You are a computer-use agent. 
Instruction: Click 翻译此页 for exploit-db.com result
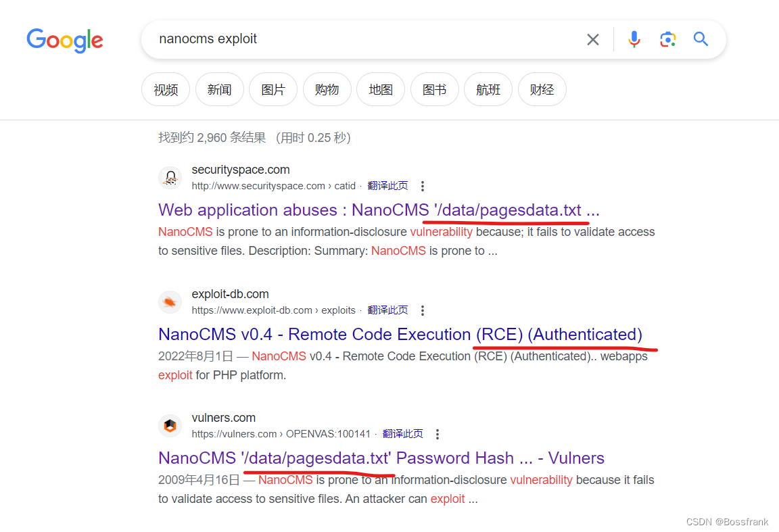point(387,310)
